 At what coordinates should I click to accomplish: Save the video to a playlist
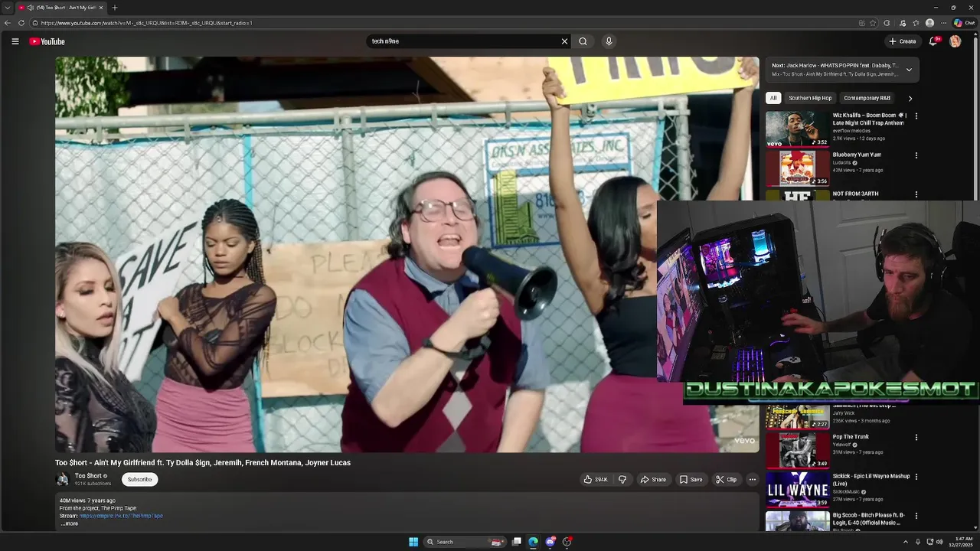691,480
